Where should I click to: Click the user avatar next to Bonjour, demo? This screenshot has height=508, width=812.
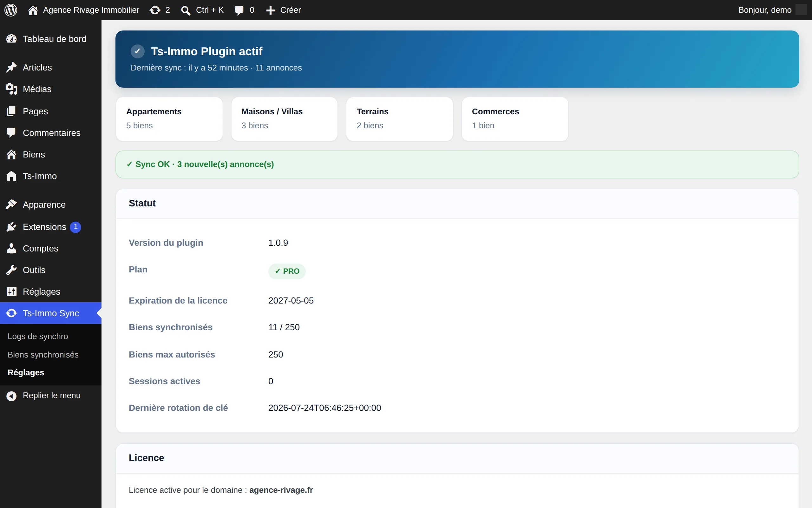tap(801, 10)
